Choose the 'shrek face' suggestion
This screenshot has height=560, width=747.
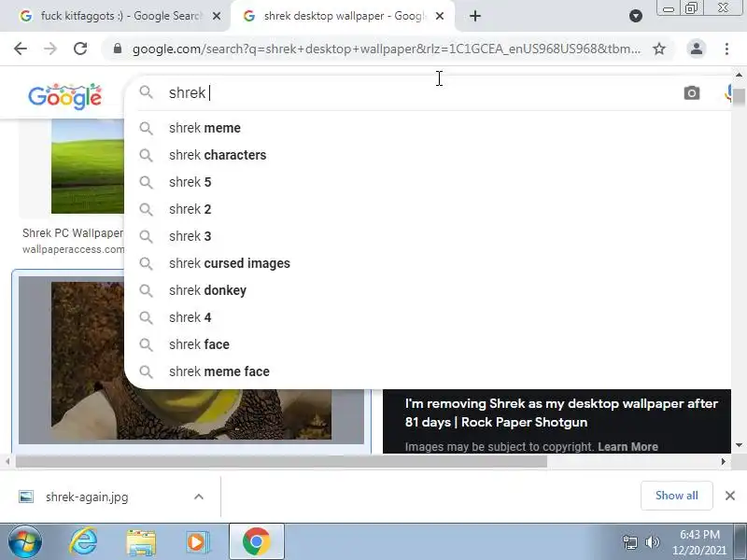coord(428,344)
